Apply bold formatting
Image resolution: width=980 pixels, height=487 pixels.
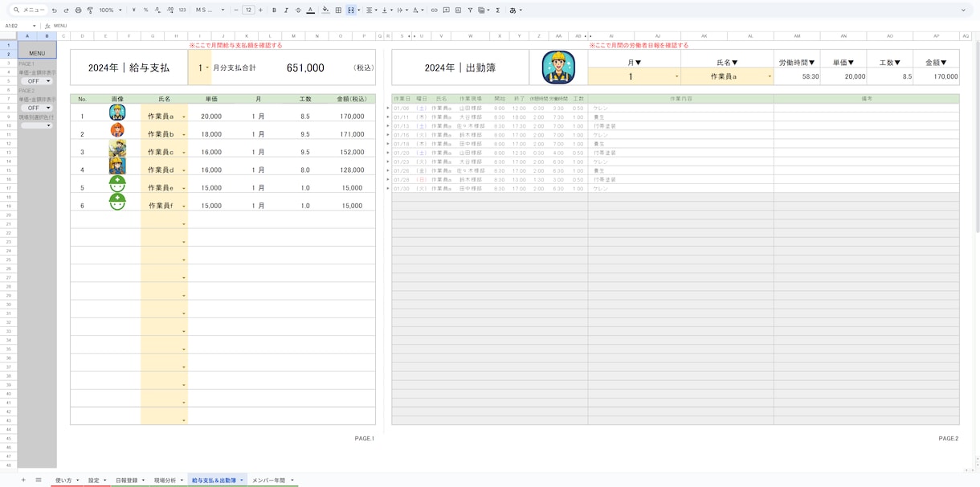pyautogui.click(x=274, y=10)
